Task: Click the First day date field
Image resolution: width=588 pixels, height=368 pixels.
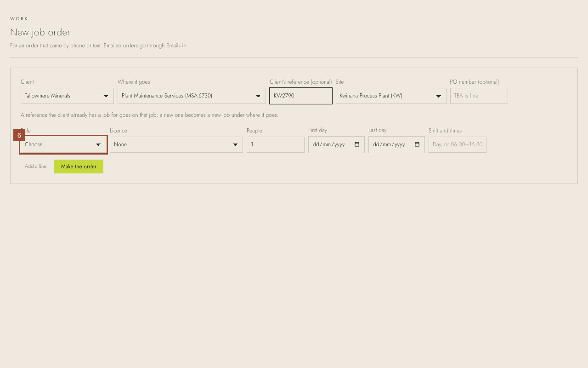Action: click(x=336, y=144)
